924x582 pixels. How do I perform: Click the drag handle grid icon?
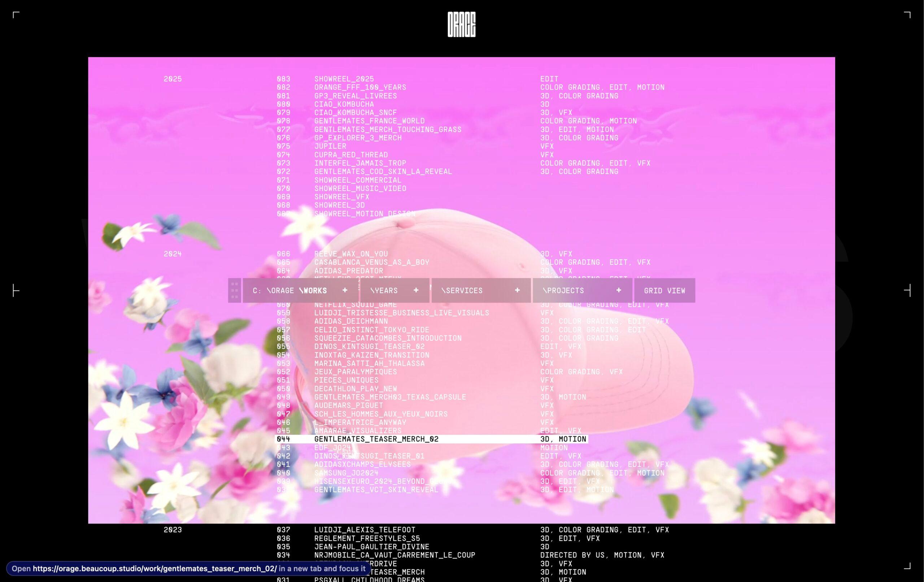coord(235,291)
